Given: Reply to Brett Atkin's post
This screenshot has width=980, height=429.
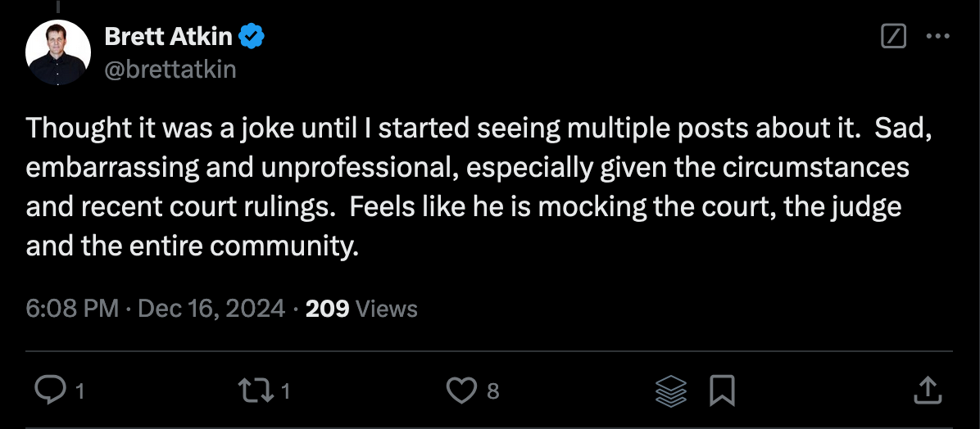Looking at the screenshot, I should 52,391.
